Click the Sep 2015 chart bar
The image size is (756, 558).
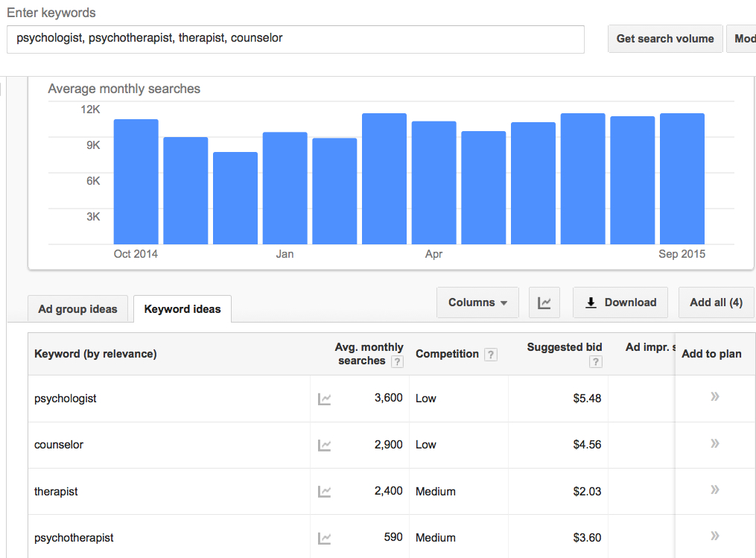click(x=682, y=179)
